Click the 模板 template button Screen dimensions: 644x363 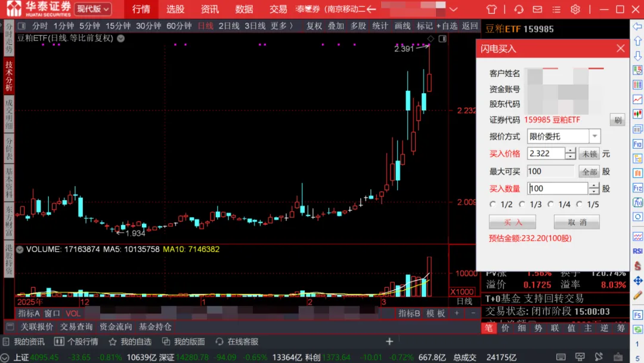[x=436, y=313]
